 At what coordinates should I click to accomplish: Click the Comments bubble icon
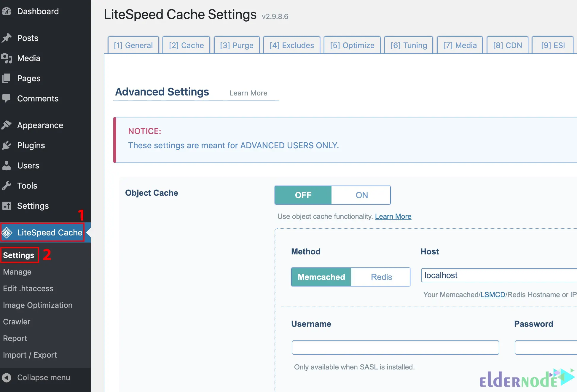[x=7, y=98]
